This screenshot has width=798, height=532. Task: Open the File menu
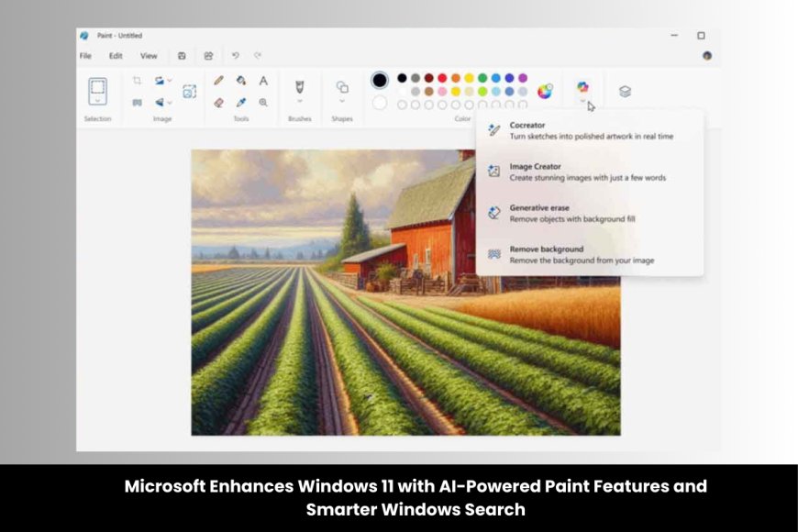[85, 56]
